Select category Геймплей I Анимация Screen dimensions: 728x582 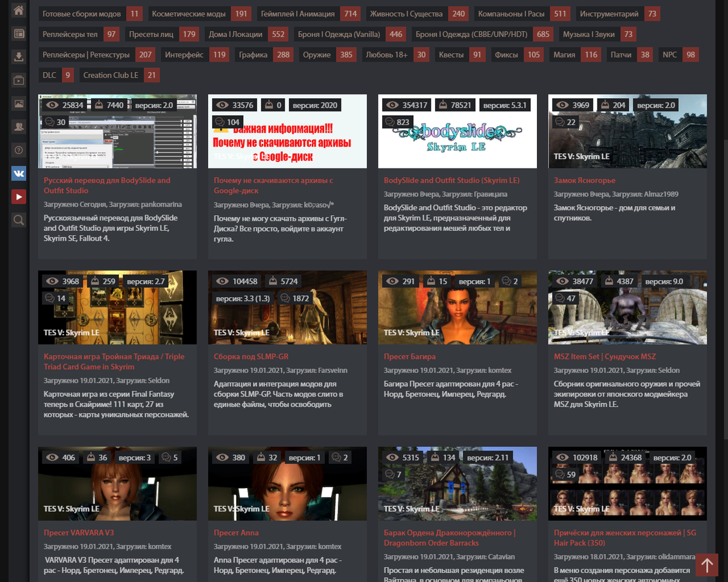tap(309, 14)
